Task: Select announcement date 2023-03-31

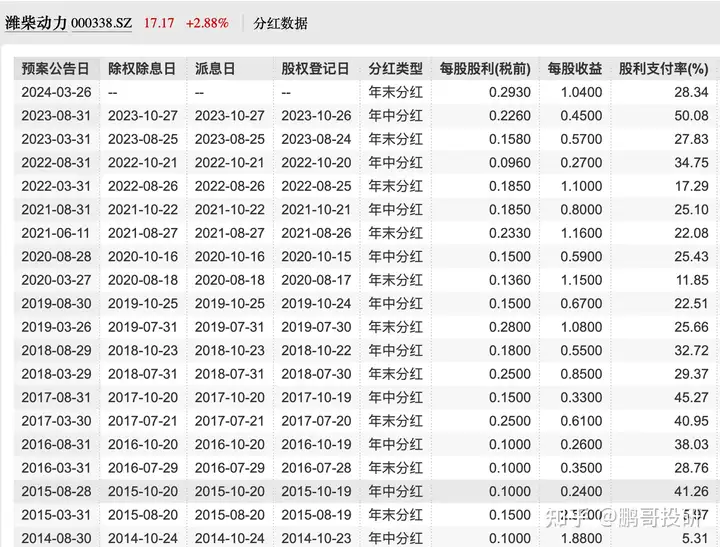Action: [56, 139]
